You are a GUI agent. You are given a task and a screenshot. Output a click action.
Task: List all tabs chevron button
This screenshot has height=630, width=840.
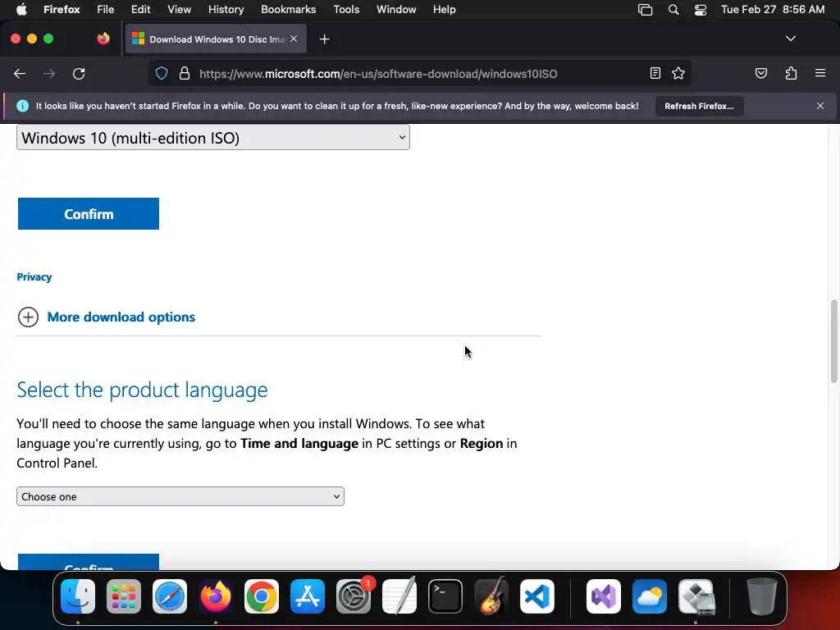[790, 39]
